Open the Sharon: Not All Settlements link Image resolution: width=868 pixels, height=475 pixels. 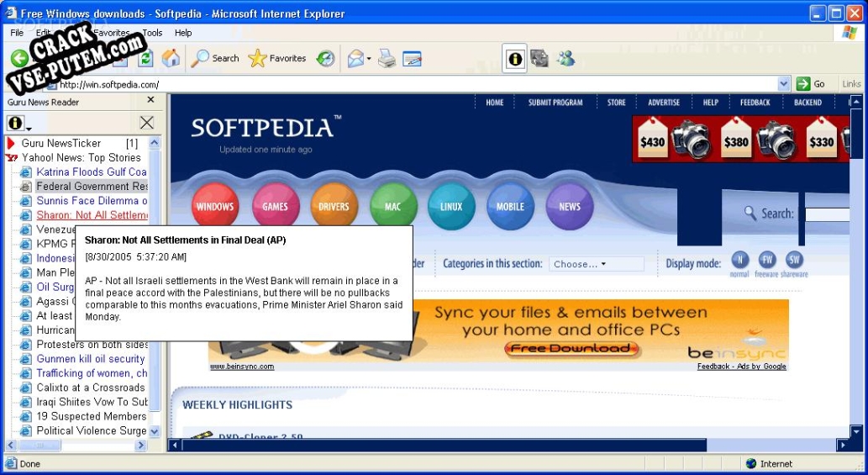[x=92, y=215]
